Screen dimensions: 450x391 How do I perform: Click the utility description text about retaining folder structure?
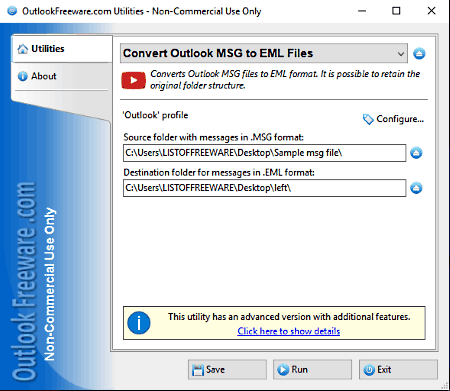click(x=285, y=80)
